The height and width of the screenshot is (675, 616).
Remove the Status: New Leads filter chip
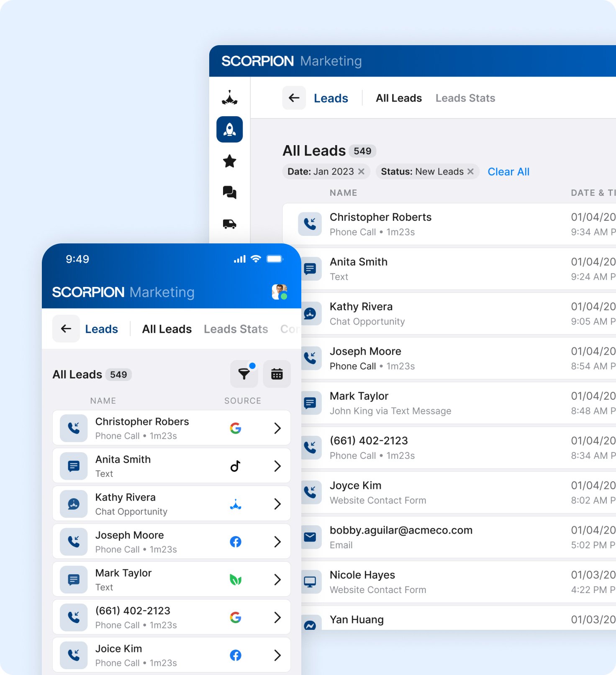point(470,171)
